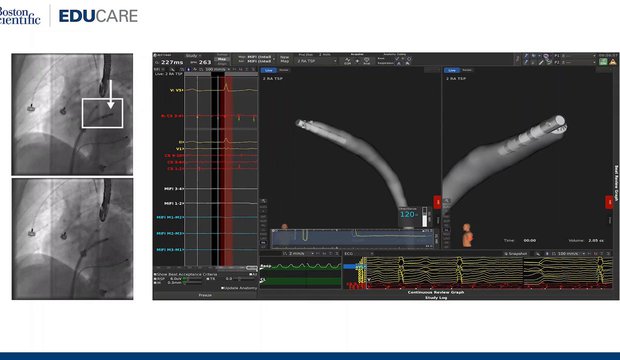The height and width of the screenshot is (360, 620).
Task: Open the 2 RA TSP map dropdown
Action: coord(317,61)
